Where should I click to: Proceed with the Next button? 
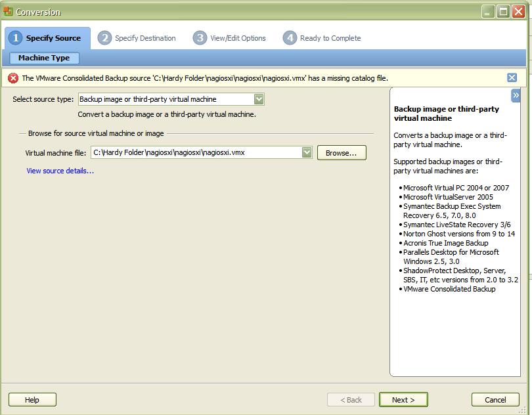403,399
